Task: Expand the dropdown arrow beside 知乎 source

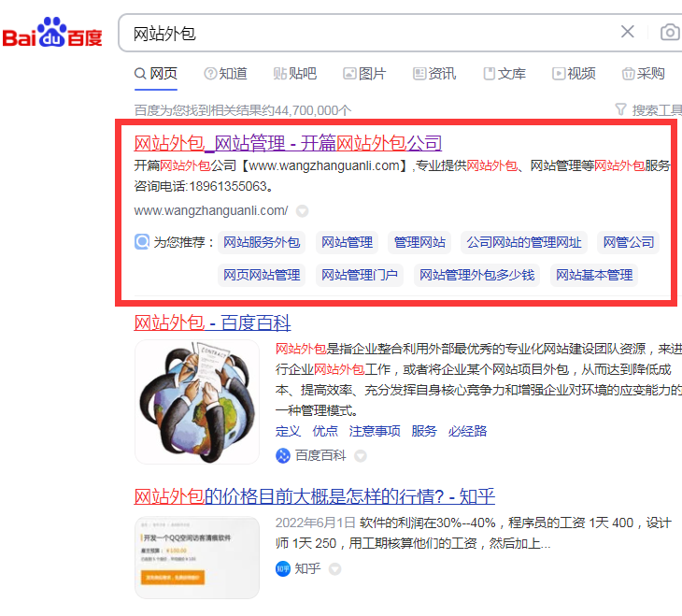Action: click(334, 569)
